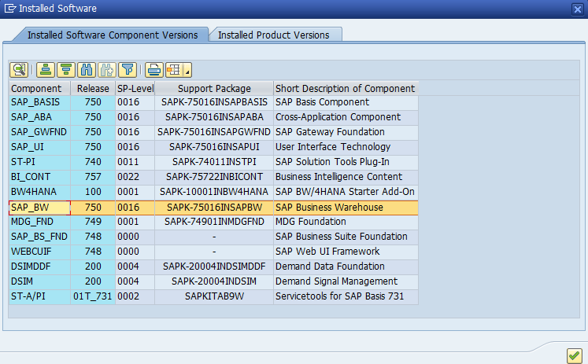The image size is (588, 364).
Task: Sort table in ascending order
Action: (x=46, y=70)
